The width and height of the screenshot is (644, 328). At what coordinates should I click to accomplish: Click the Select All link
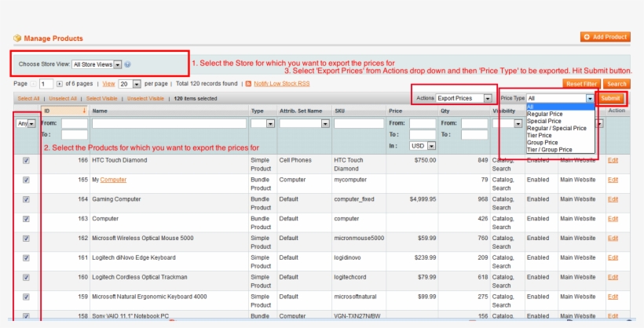pyautogui.click(x=28, y=99)
